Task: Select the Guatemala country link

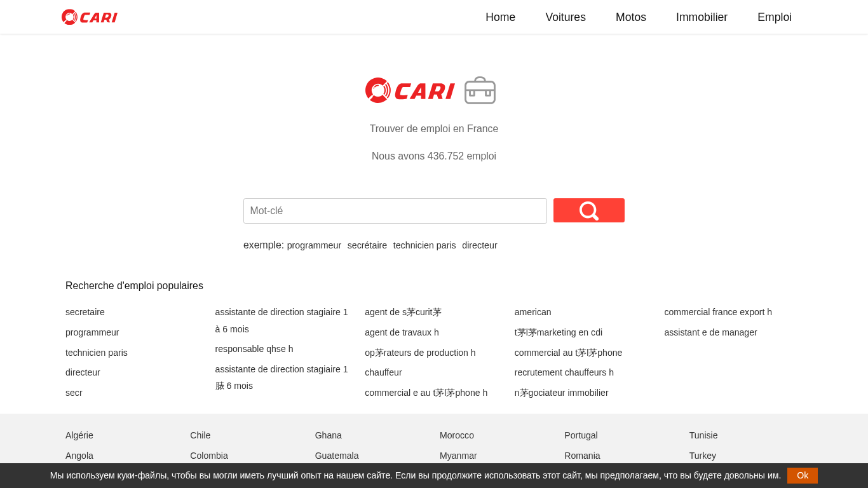Action: (337, 456)
